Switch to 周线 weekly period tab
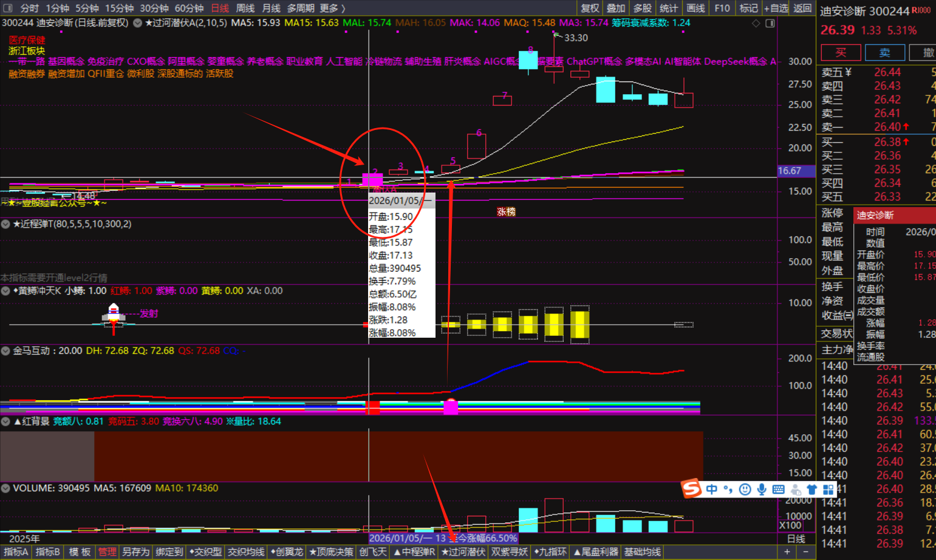Screen dimensions: 936x560 tap(245, 8)
